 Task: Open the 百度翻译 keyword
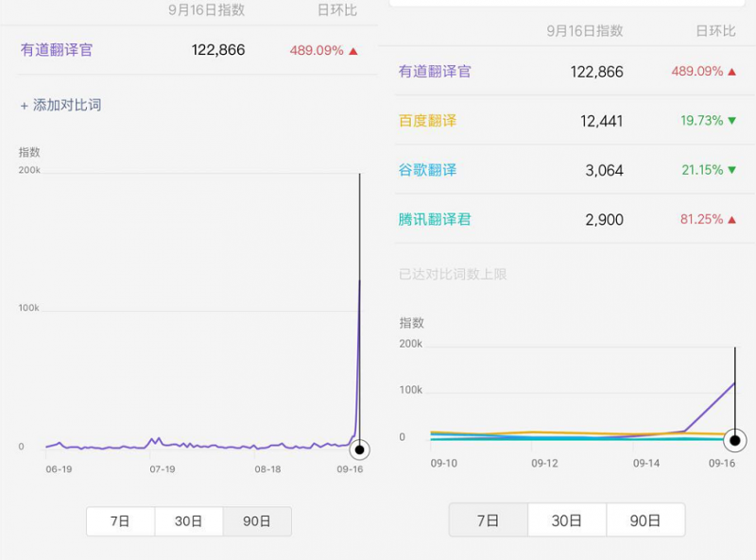point(427,121)
